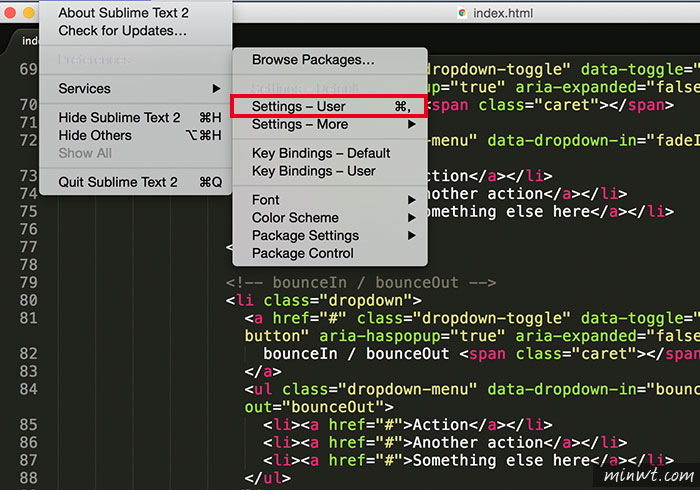Quit Sublime Text 2 from menu

[136, 182]
